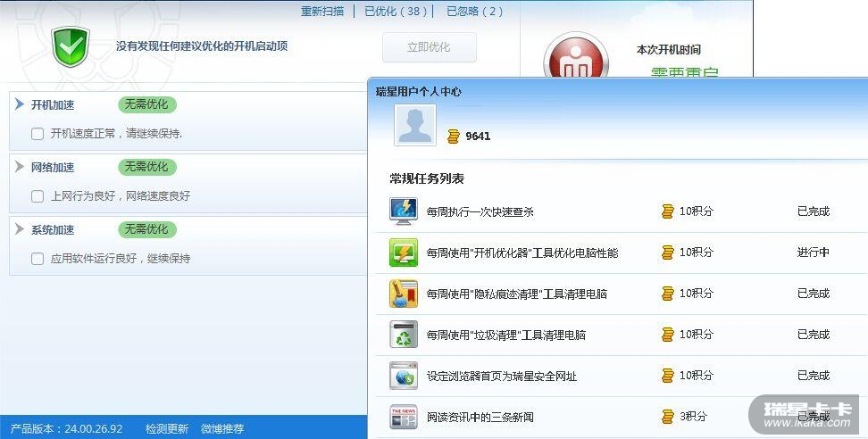Image resolution: width=868 pixels, height=439 pixels.
Task: Click the red boot-time indicator icon
Action: tap(576, 55)
